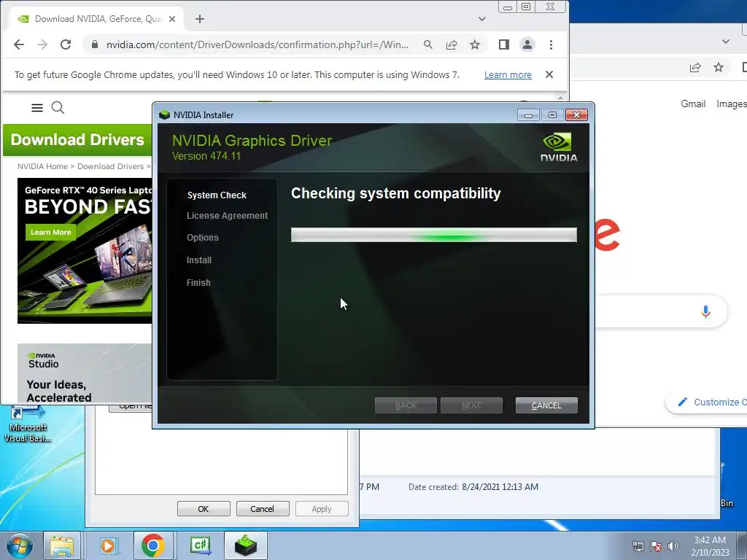Minimize the NVIDIA Installer window
The image size is (747, 560).
point(528,114)
